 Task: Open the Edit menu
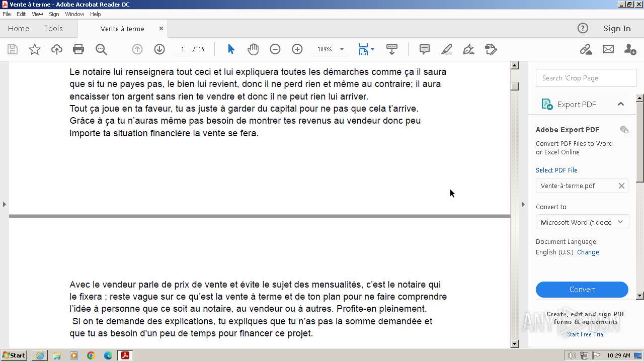(21, 14)
